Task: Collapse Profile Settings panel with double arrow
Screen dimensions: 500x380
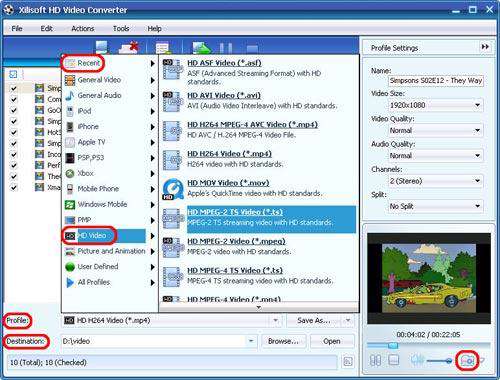Action: click(x=485, y=47)
